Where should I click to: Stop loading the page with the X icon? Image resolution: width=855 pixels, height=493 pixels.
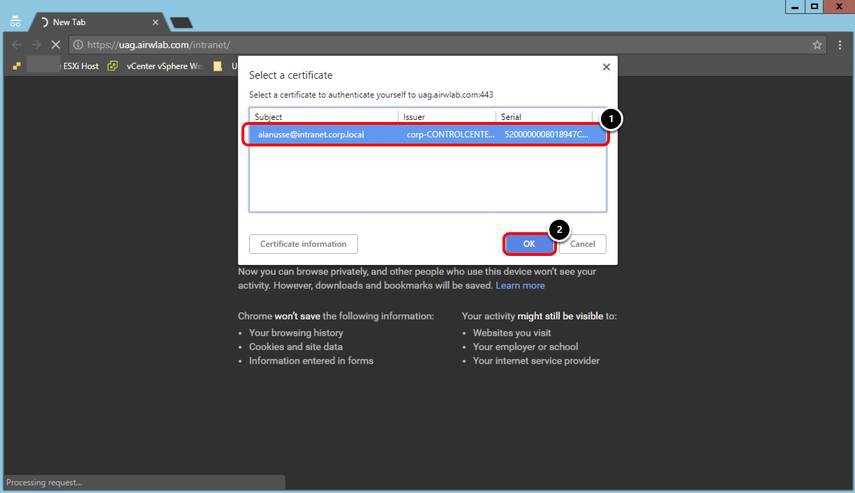pyautogui.click(x=55, y=45)
